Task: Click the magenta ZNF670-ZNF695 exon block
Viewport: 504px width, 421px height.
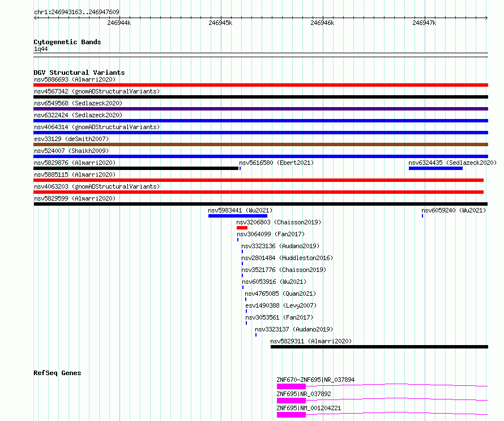Action: 291,386
